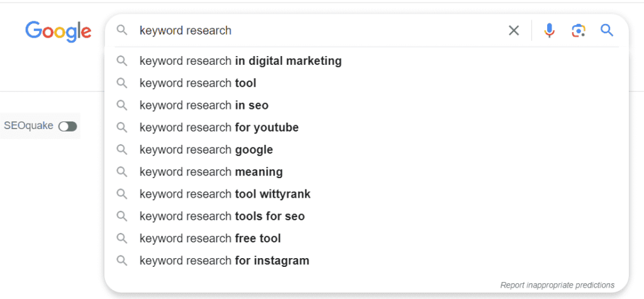
Task: Click the SEOquake label text
Action: pos(29,125)
